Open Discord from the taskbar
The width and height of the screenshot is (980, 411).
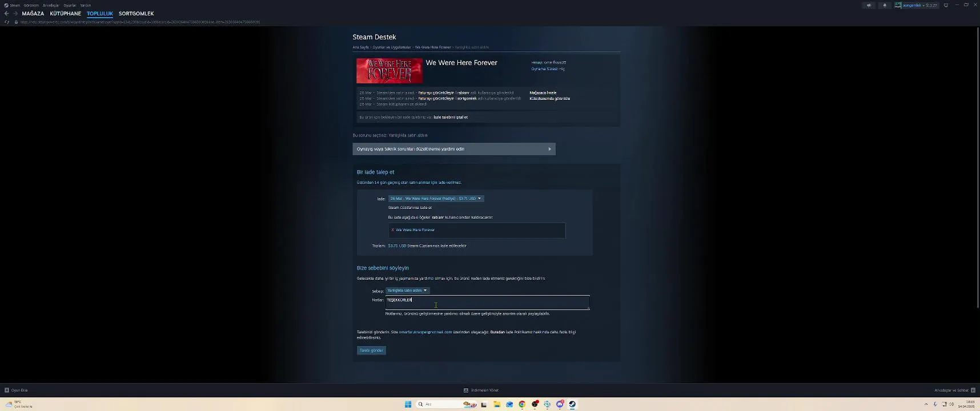560,404
